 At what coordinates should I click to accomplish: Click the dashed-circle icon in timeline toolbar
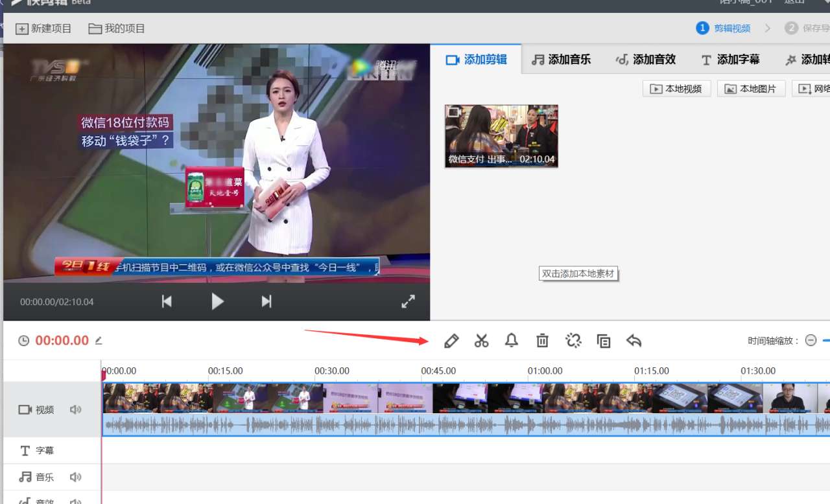(573, 340)
